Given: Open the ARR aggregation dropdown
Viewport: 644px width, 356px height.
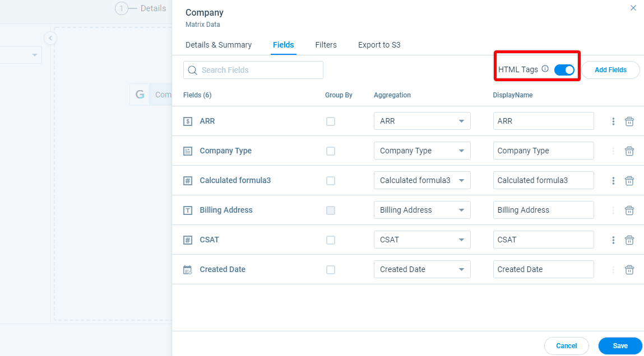Looking at the screenshot, I should point(463,121).
